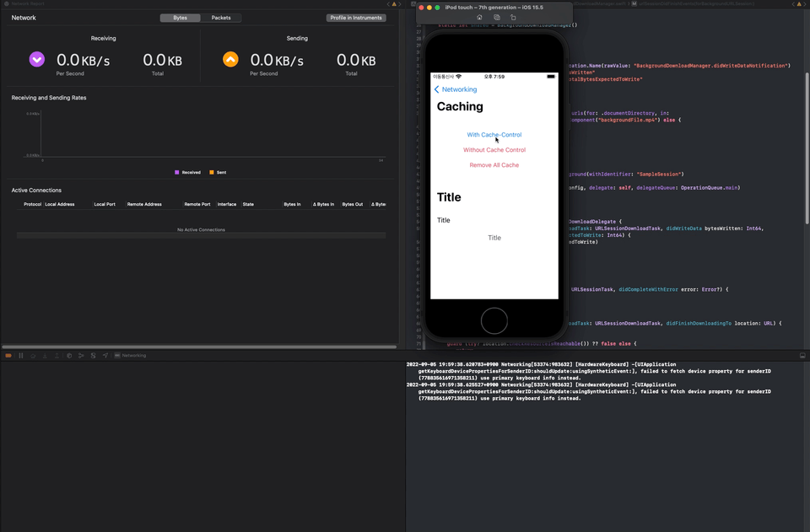Click the 'Receiving and Sending Rates' heading
This screenshot has height=532, width=810.
[49, 98]
